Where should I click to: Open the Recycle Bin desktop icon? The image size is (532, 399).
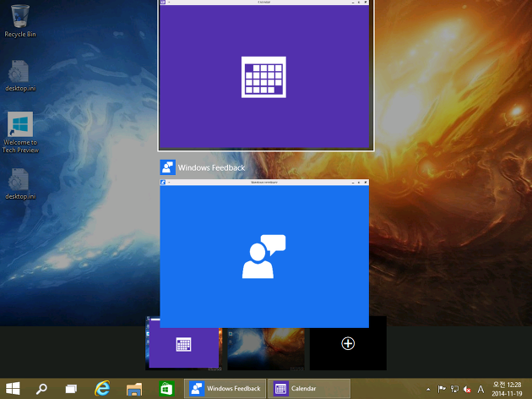(x=19, y=20)
